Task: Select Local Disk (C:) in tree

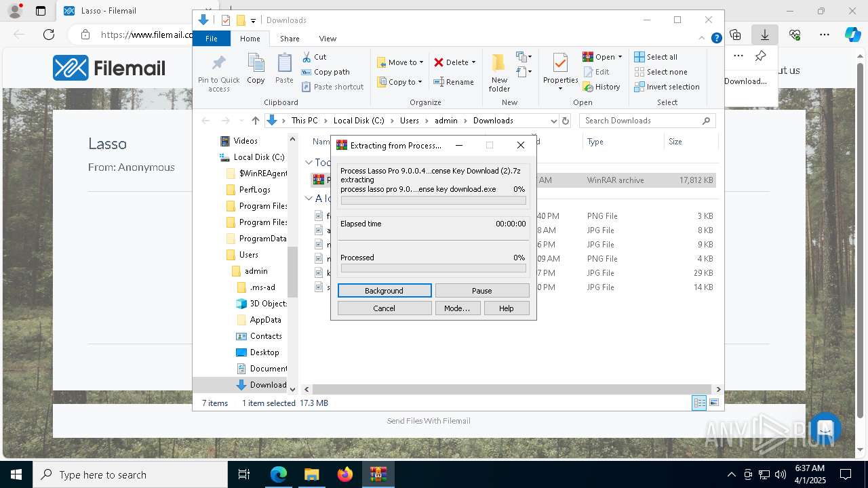Action: click(252, 157)
